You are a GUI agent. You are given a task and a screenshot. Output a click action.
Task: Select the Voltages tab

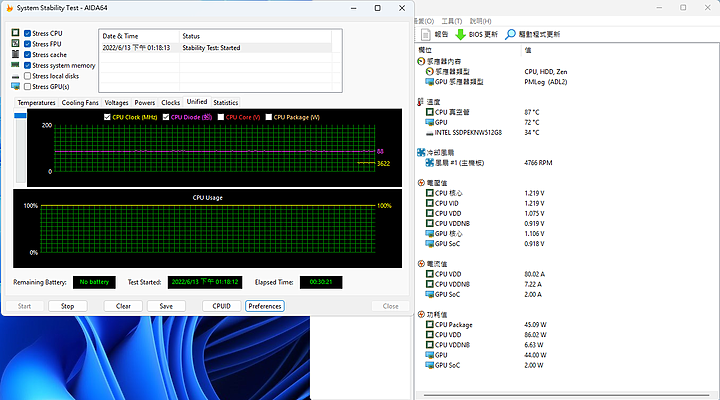[116, 102]
